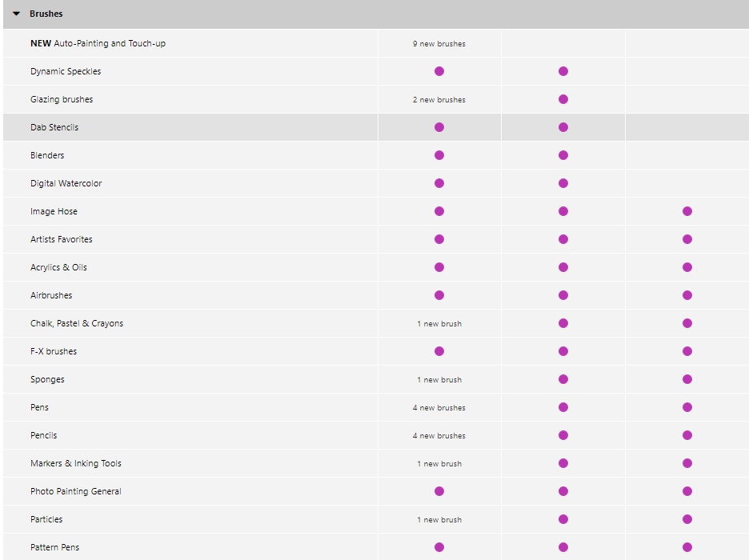The width and height of the screenshot is (753, 560).
Task: Click '1 new brush' in Sponges row
Action: coord(439,380)
